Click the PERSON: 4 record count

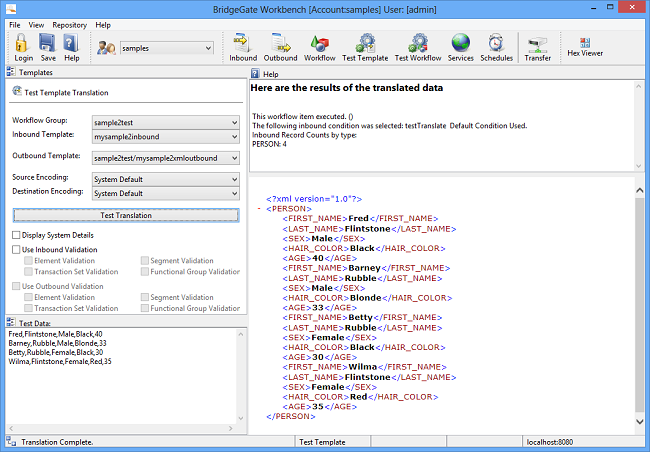(x=269, y=144)
